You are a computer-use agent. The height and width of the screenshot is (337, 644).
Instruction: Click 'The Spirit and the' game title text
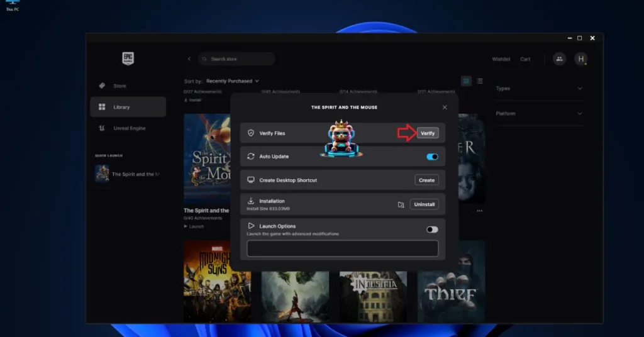click(206, 211)
